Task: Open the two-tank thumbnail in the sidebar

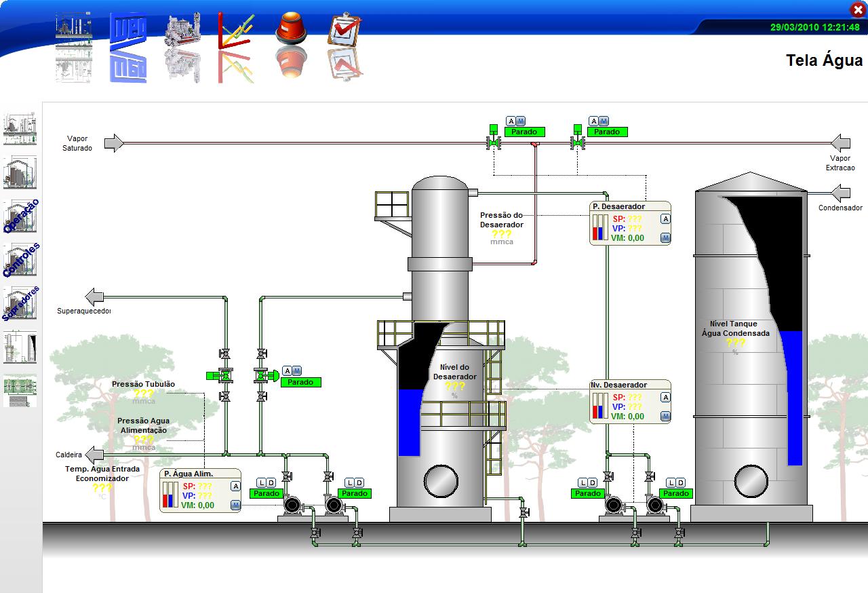Action: click(20, 347)
